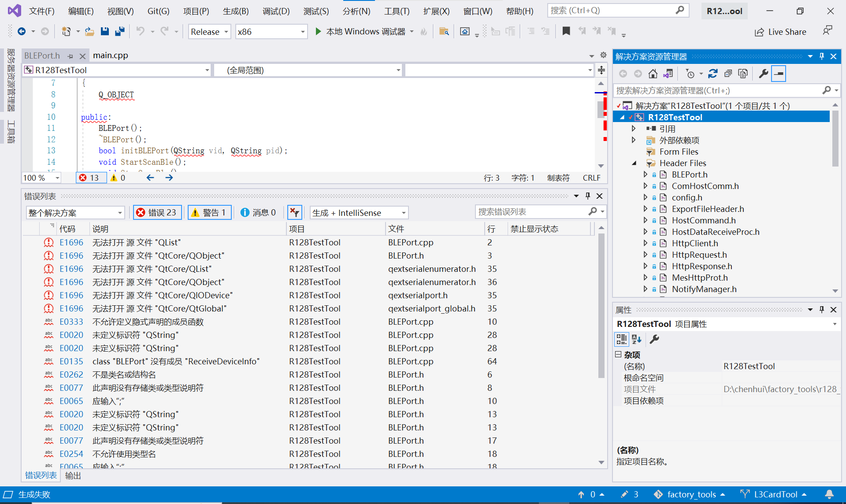Click Solution Explorer home icon

coord(653,74)
